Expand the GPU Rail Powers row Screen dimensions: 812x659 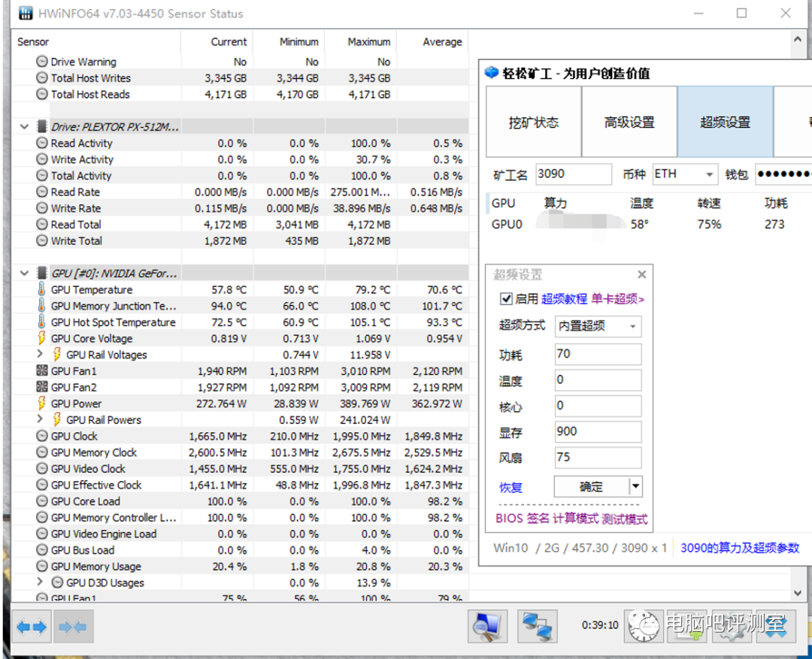[x=40, y=419]
